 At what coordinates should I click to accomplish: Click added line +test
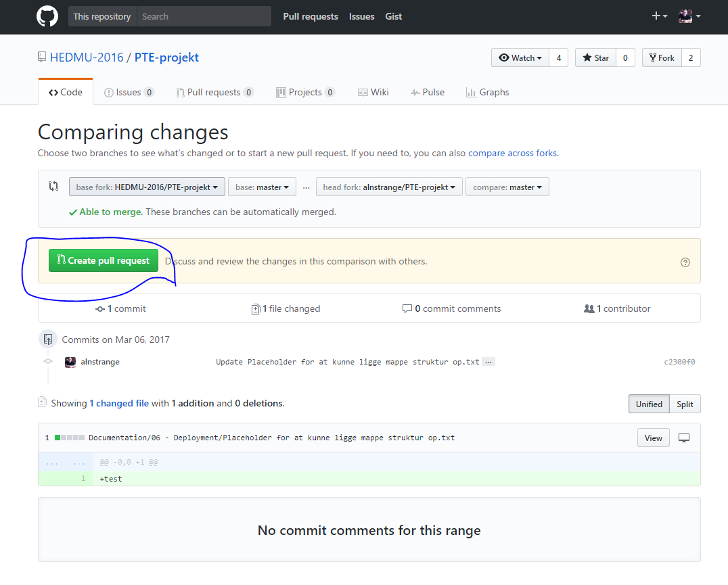point(111,479)
